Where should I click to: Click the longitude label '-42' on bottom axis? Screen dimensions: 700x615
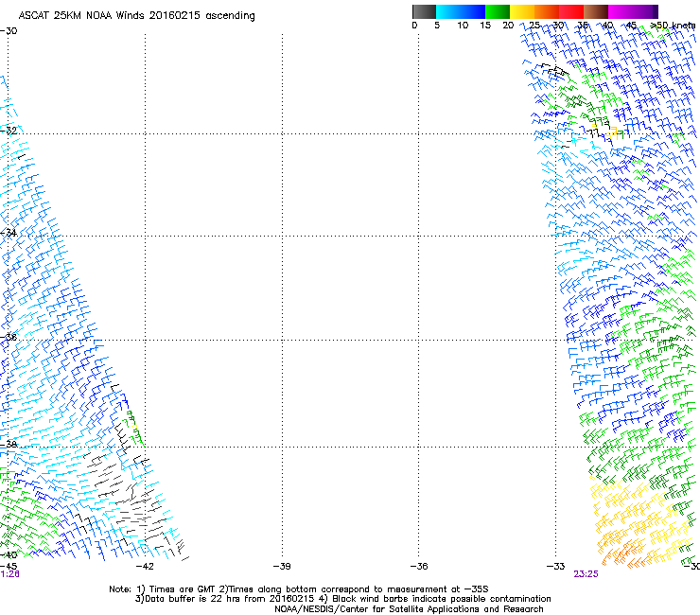pyautogui.click(x=145, y=567)
